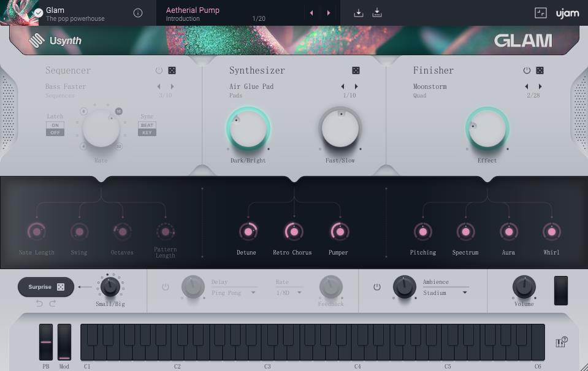
Task: Click the PB pitch bend wheel
Action: click(x=46, y=342)
